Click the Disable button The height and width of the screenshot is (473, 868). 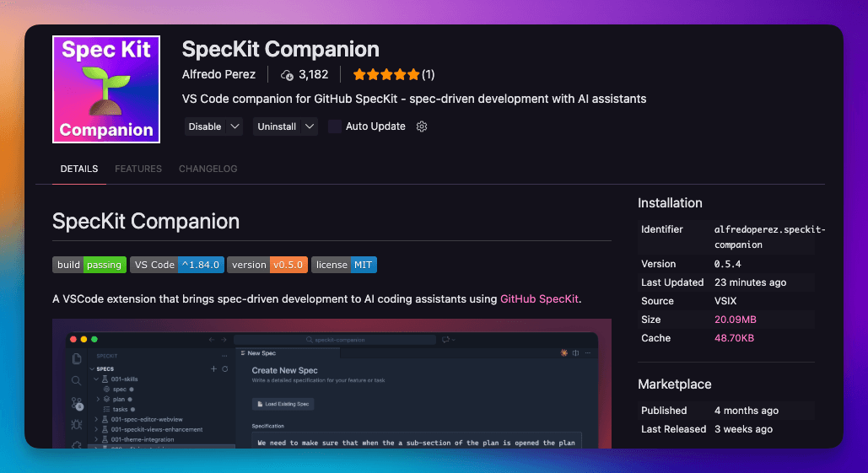click(205, 126)
